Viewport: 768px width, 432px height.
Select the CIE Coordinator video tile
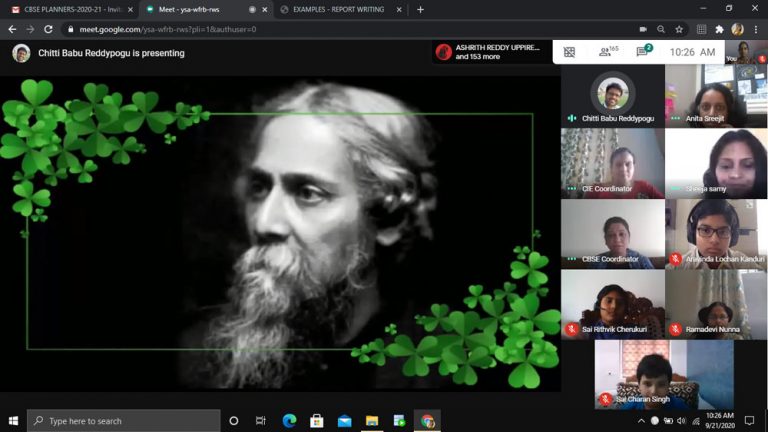point(612,163)
